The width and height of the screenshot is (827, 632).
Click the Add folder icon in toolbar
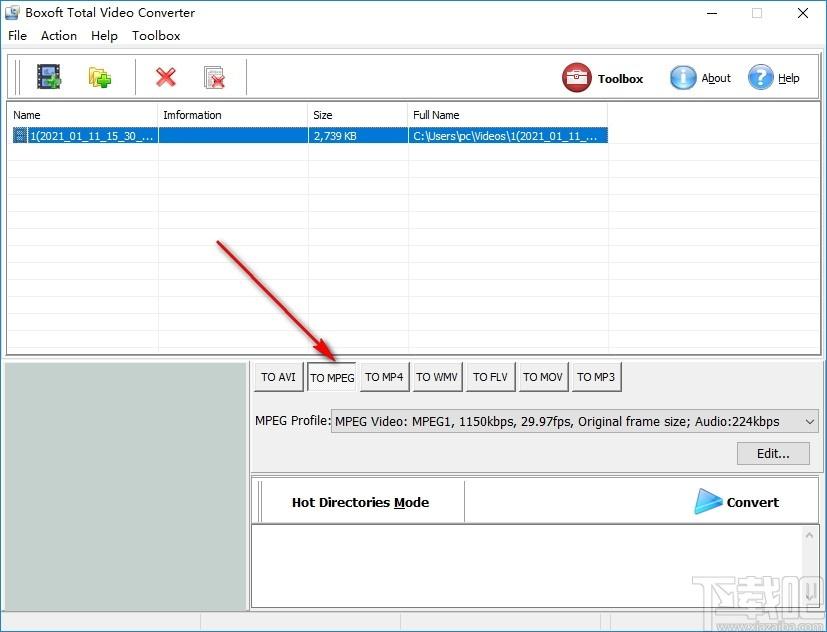(99, 77)
